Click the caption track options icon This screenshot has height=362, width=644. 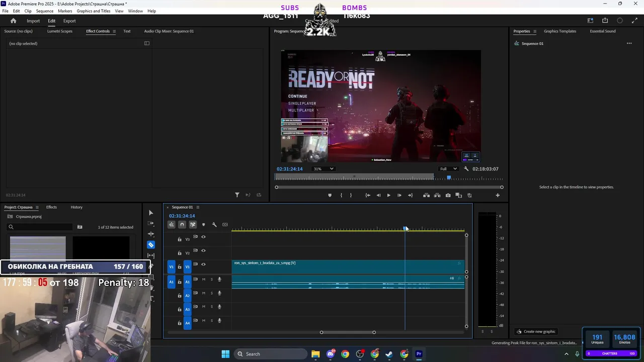tap(225, 225)
